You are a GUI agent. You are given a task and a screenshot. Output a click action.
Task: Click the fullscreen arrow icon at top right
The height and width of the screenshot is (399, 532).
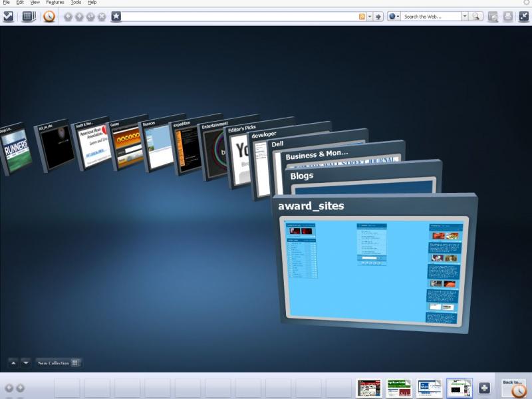coord(523,16)
